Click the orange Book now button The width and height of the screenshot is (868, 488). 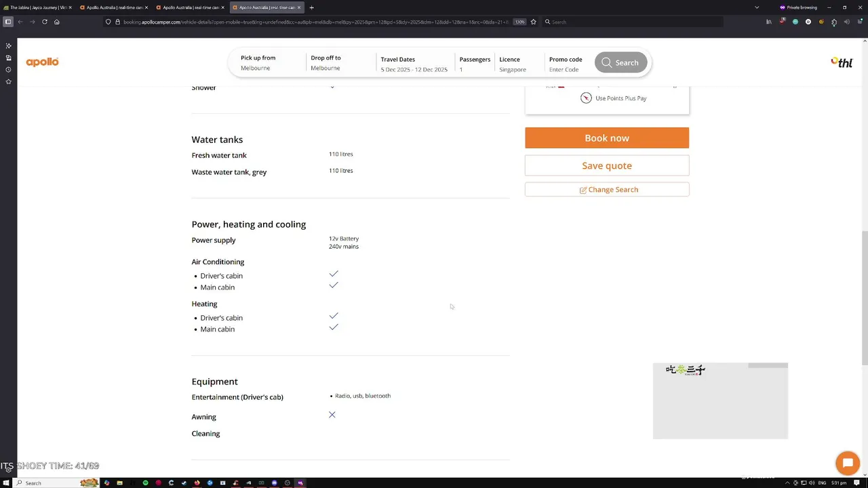[x=607, y=138]
